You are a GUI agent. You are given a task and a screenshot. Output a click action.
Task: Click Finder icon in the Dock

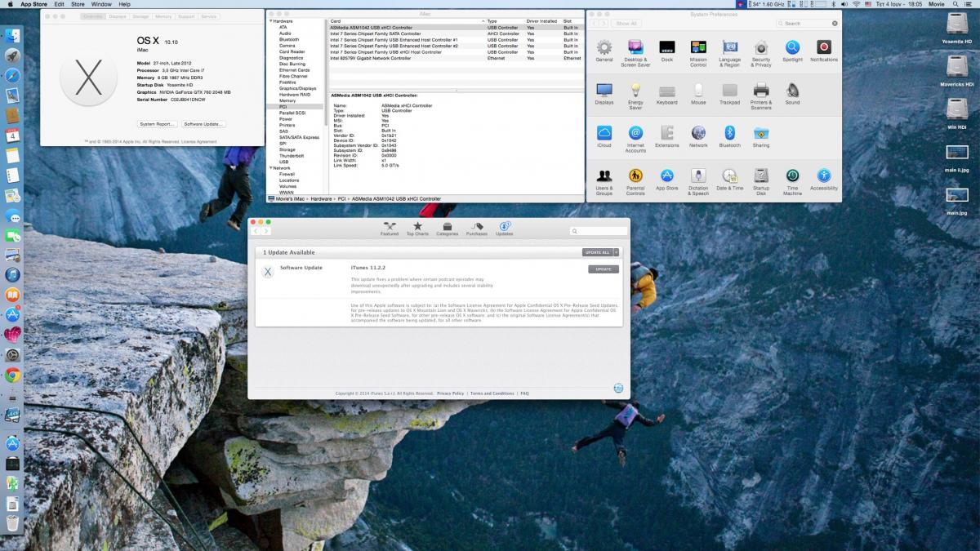(12, 36)
